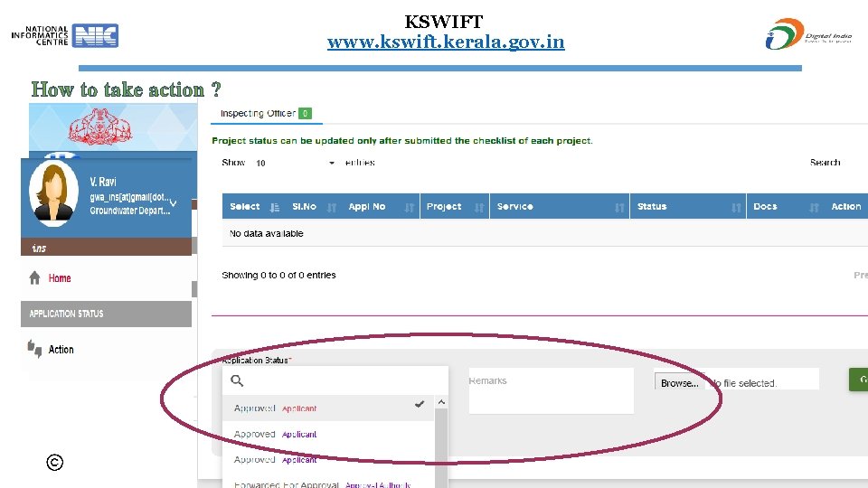Click the thumbs Action icon
The width and height of the screenshot is (868, 488).
click(x=34, y=349)
